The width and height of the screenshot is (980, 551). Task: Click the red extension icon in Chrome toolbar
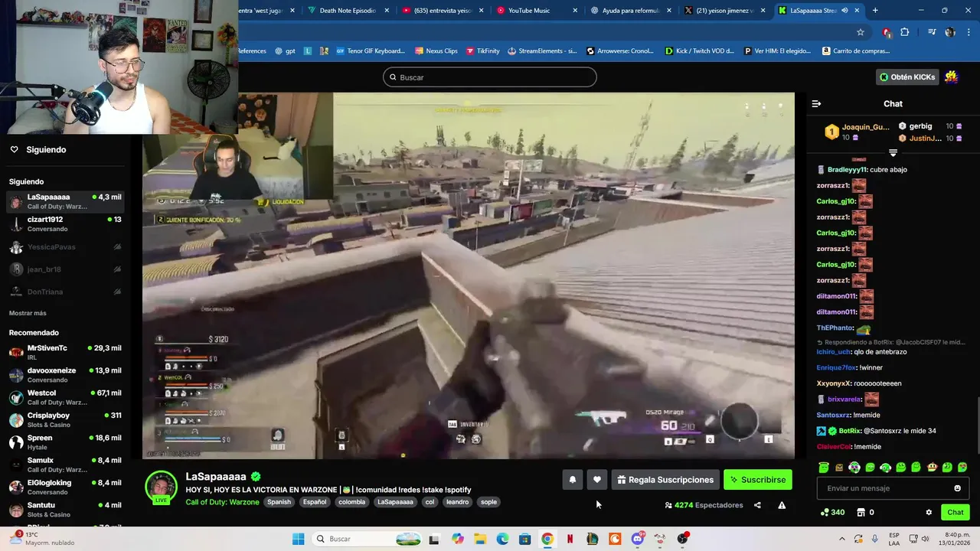(887, 32)
